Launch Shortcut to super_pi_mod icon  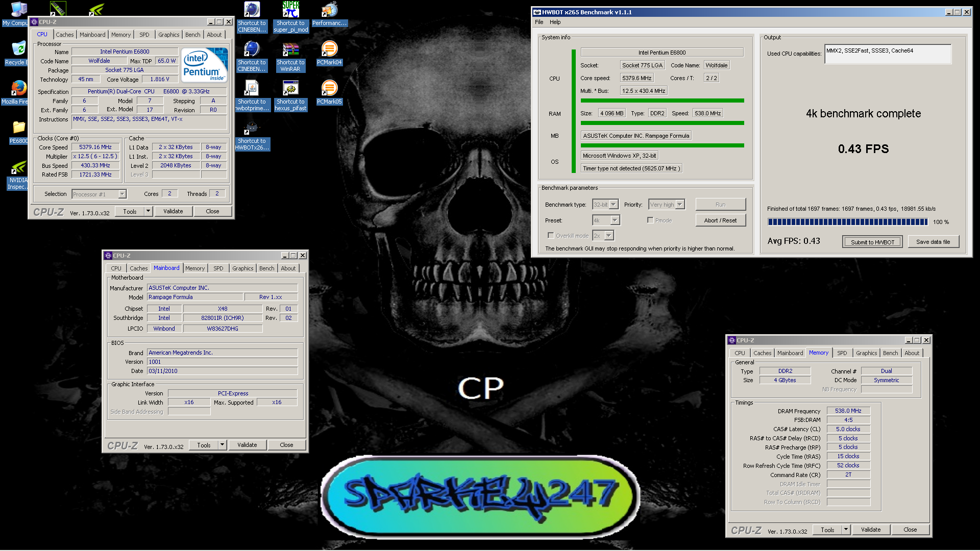coord(290,17)
